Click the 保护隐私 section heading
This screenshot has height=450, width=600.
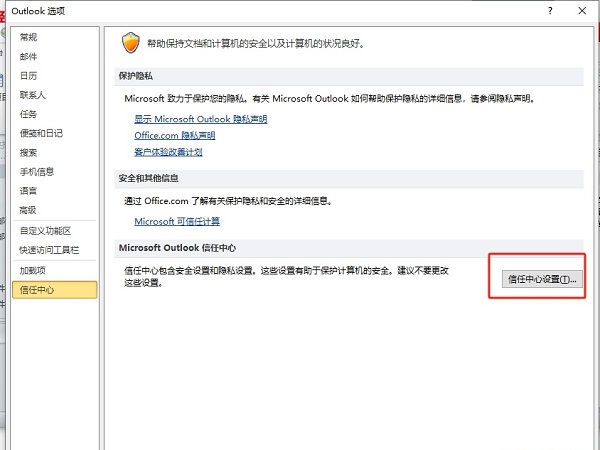135,76
